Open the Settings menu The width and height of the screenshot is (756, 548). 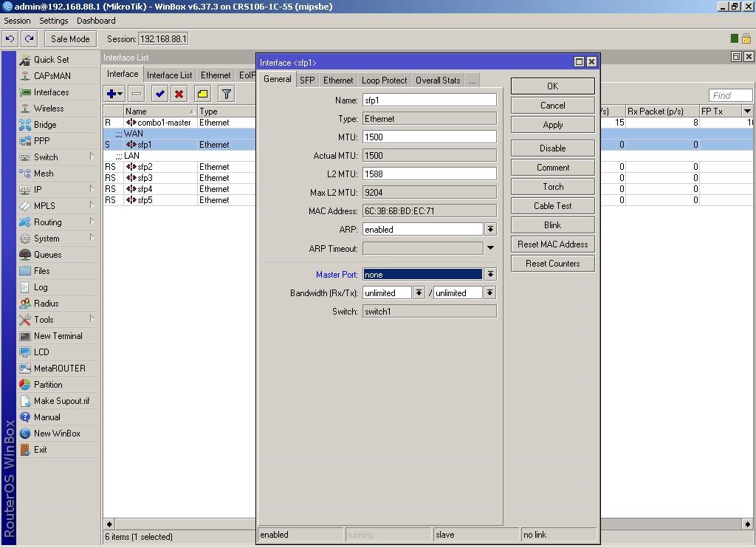(x=53, y=21)
